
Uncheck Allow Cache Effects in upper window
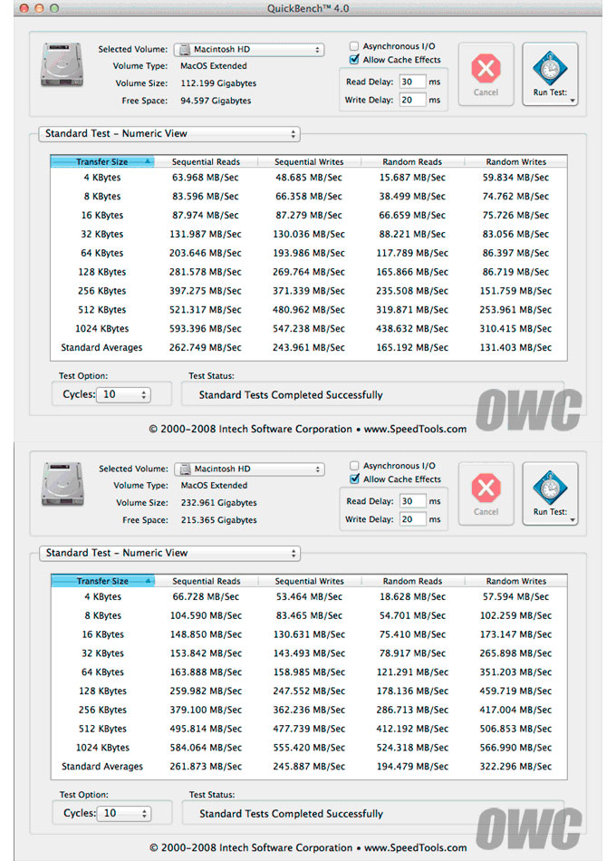pyautogui.click(x=354, y=59)
